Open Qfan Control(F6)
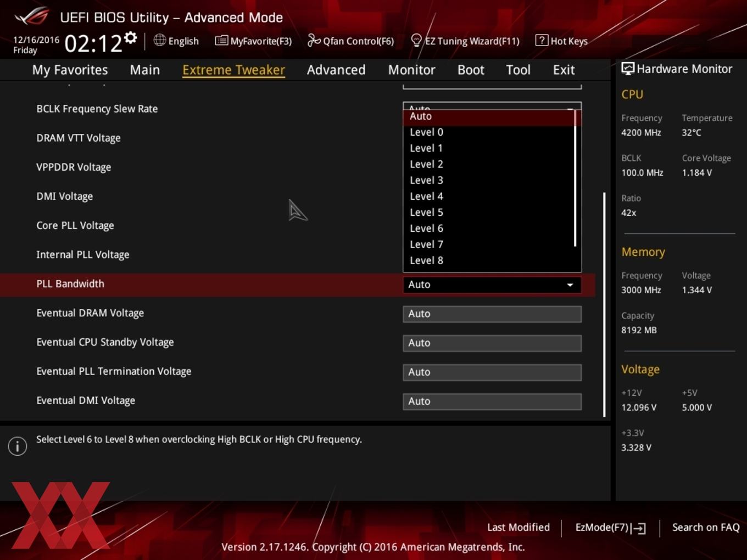The height and width of the screenshot is (560, 747). tap(350, 41)
